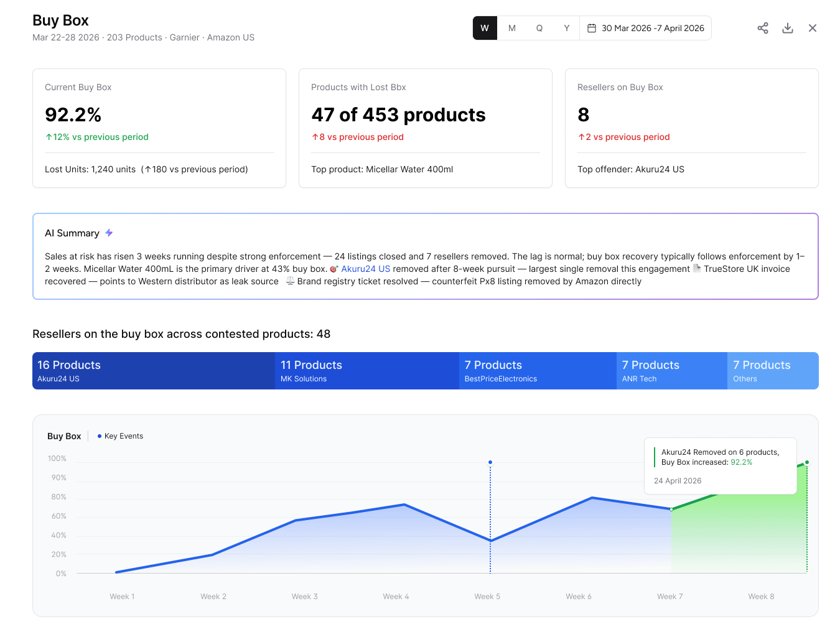Screen dimensions: 840x619
Task: Click the Week 8 green data point
Action: point(807,462)
